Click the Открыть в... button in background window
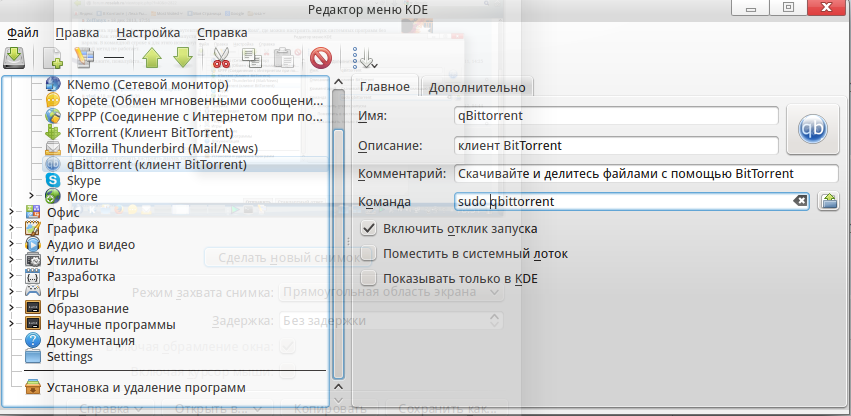The height and width of the screenshot is (416, 851). tap(219, 408)
